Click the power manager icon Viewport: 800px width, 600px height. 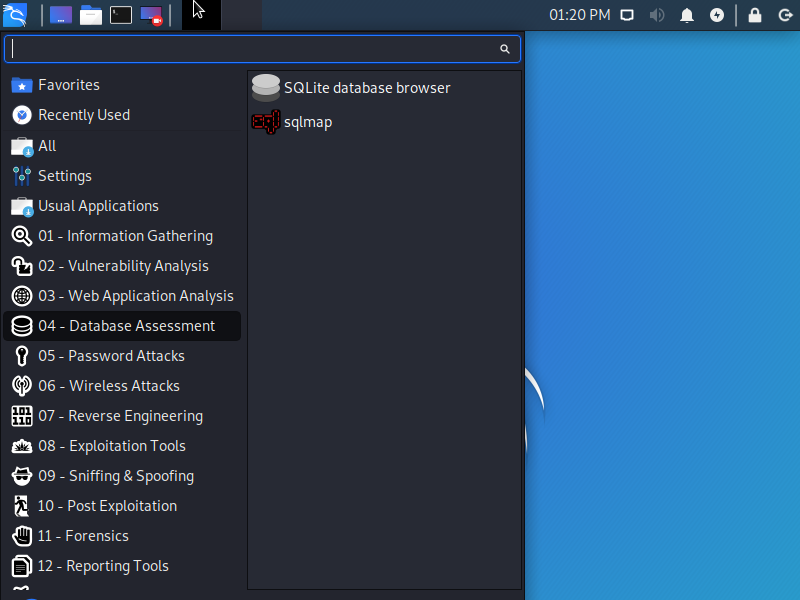pyautogui.click(x=717, y=15)
